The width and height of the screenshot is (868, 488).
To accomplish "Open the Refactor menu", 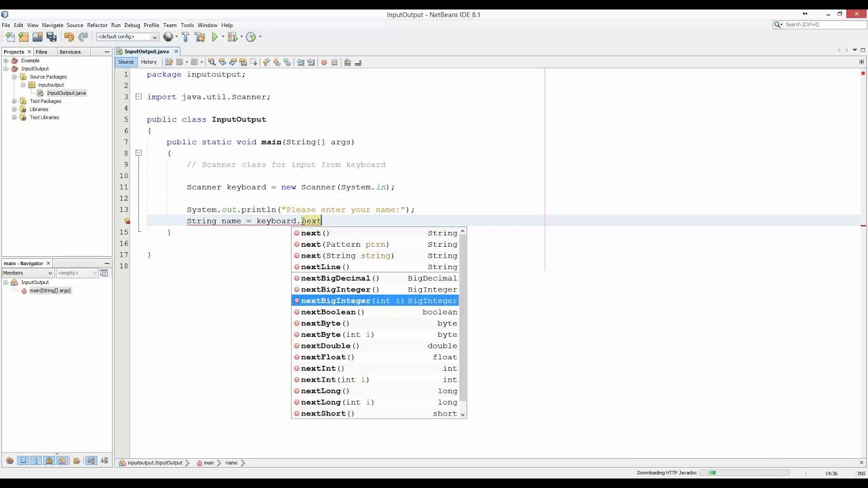I will click(x=97, y=25).
